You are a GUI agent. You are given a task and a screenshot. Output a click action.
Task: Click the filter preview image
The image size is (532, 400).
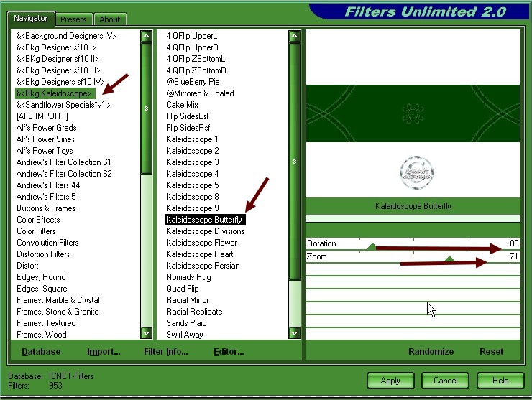tap(413, 113)
